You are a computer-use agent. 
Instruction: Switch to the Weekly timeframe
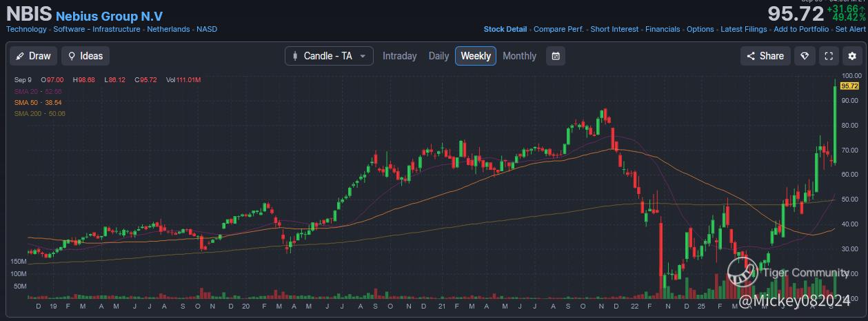tap(475, 56)
